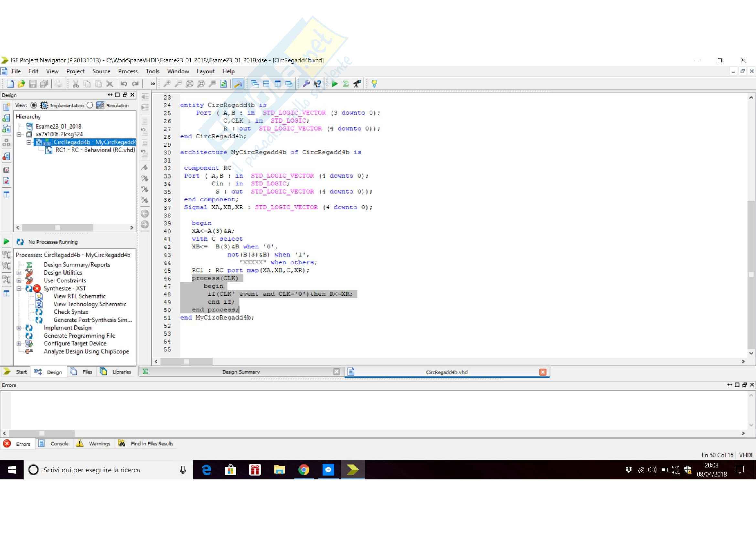Click the code editor horizontal scrollbar thumb
Viewport: 756px width, 534px height.
(x=187, y=361)
